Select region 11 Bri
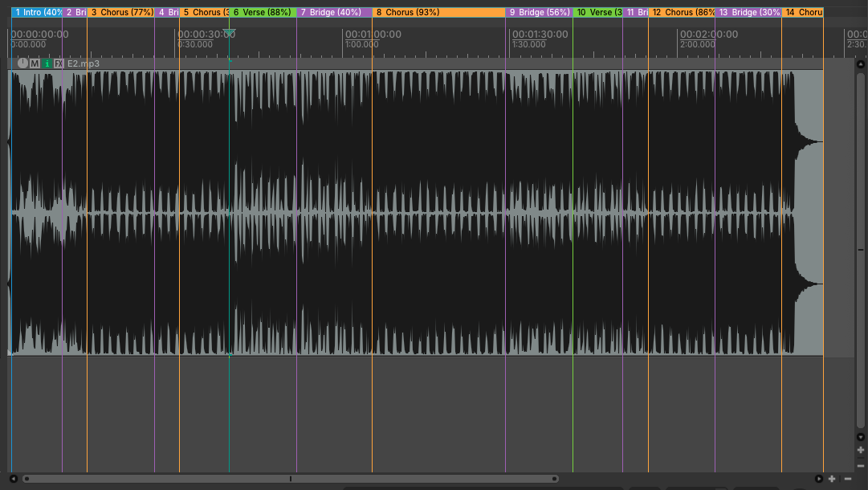Image resolution: width=868 pixels, height=490 pixels. [635, 12]
